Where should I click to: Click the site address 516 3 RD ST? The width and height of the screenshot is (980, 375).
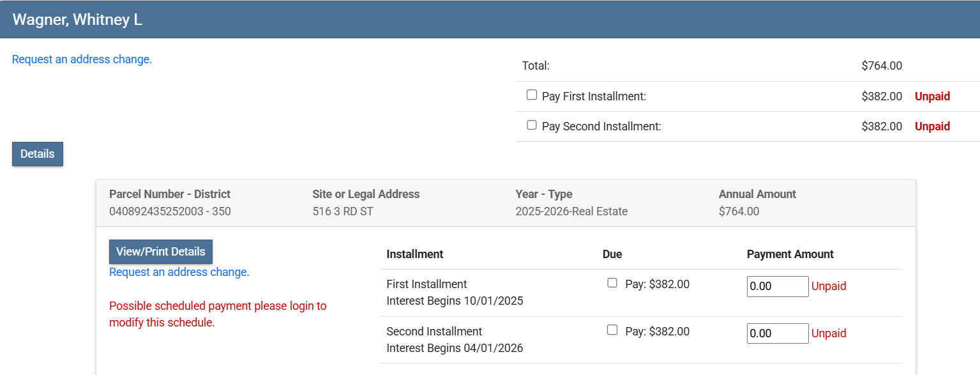tap(342, 211)
